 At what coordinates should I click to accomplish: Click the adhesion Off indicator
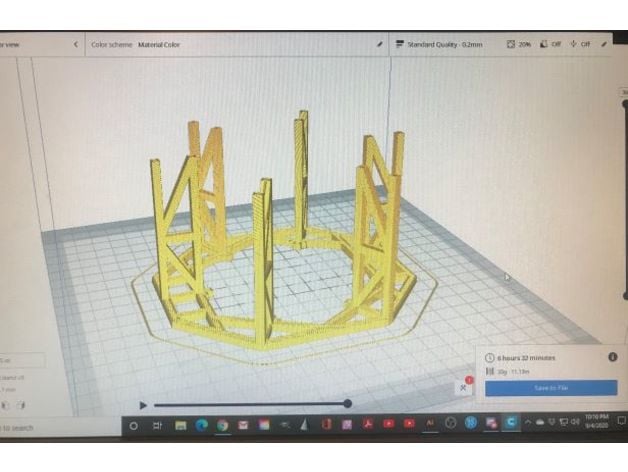click(580, 44)
